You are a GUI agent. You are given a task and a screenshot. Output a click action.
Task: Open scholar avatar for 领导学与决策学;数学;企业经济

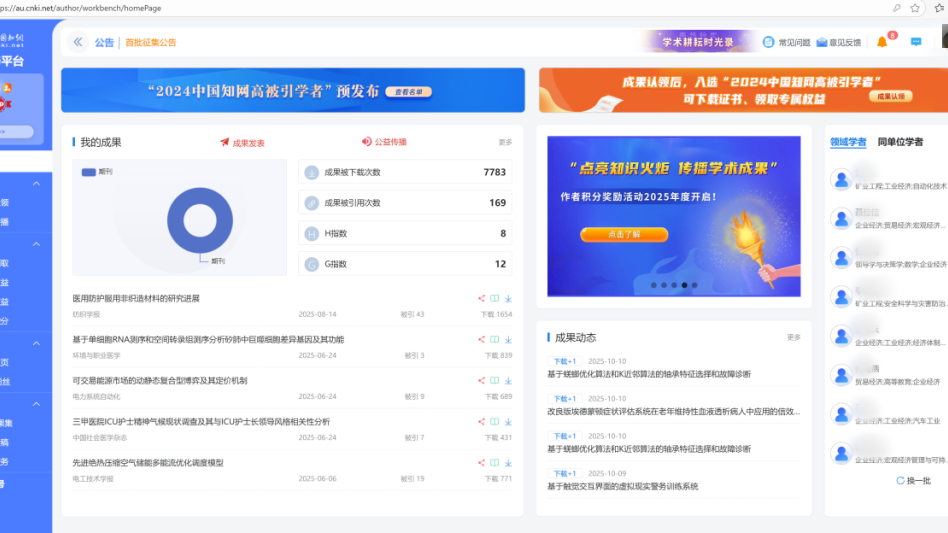(x=841, y=257)
